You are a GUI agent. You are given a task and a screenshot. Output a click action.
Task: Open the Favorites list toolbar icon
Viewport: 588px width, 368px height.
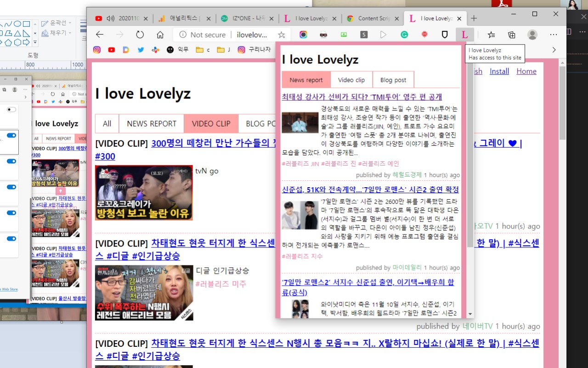click(491, 34)
